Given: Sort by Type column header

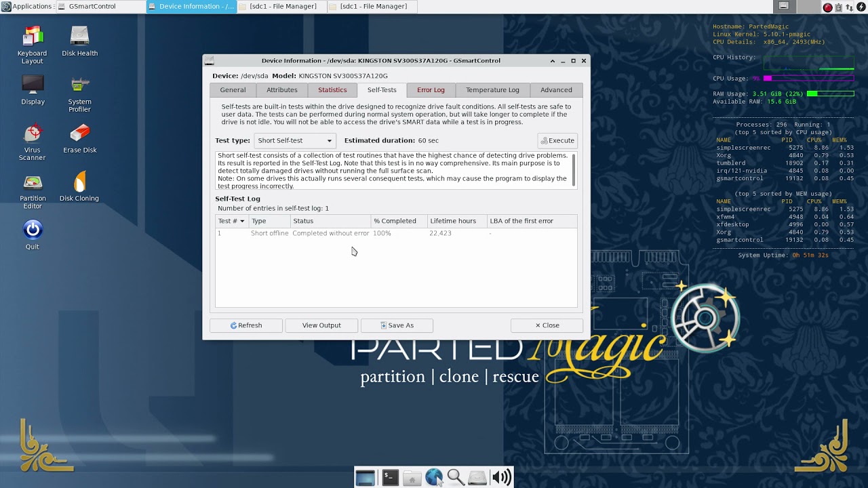Looking at the screenshot, I should 269,221.
